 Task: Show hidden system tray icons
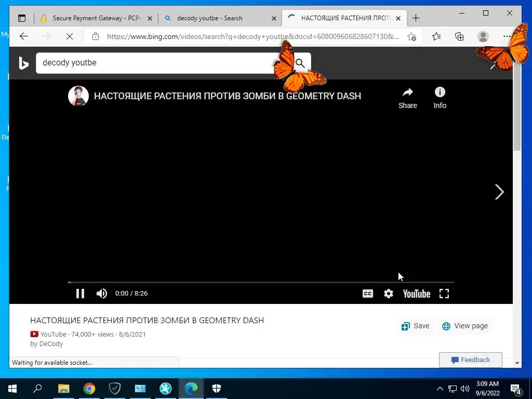[440, 389]
